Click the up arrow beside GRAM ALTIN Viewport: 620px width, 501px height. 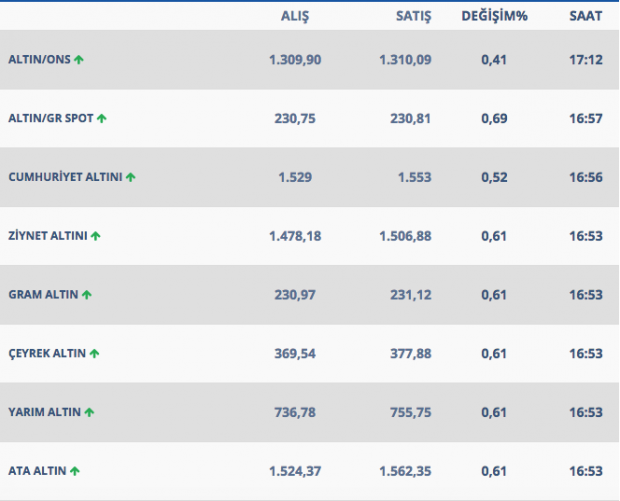87,295
